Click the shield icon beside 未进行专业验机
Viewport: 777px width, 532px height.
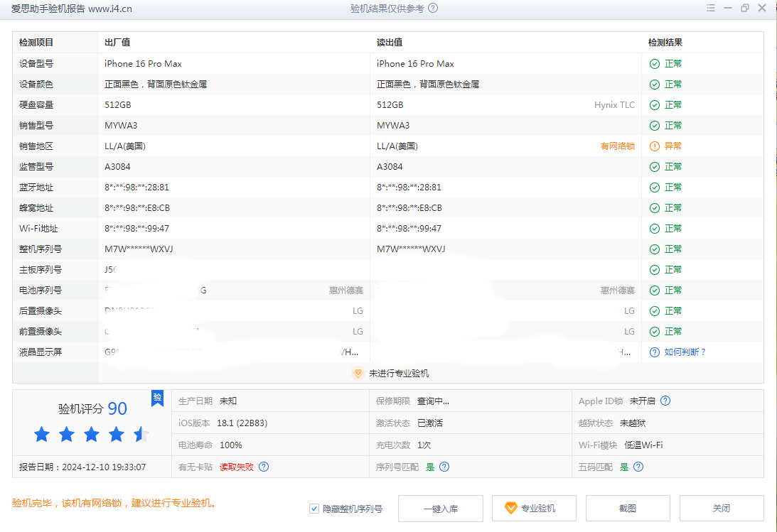358,373
